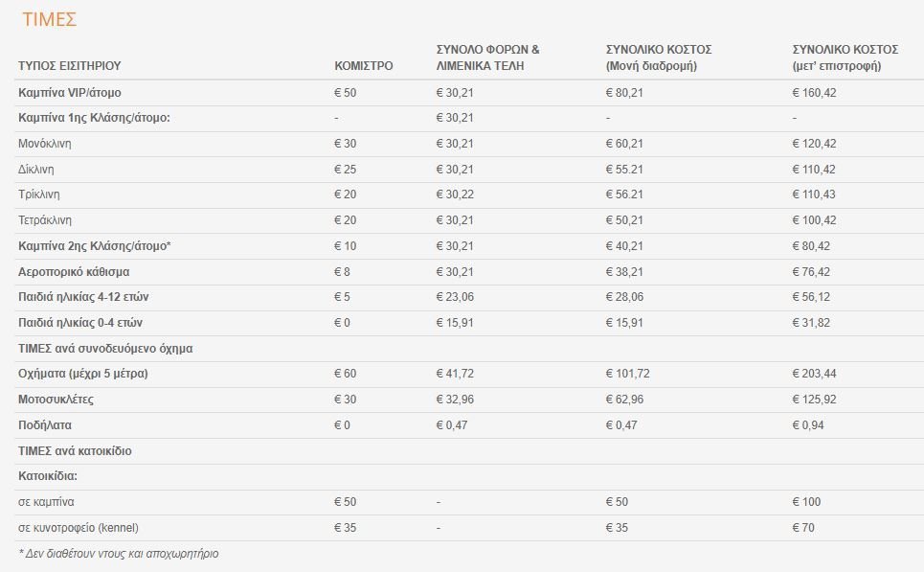
Task: Click ΣΥΝΟΛΙΚΟ ΚΟΣΤΟΣ (μετ' επιστροφή) header
Action: tap(845, 57)
